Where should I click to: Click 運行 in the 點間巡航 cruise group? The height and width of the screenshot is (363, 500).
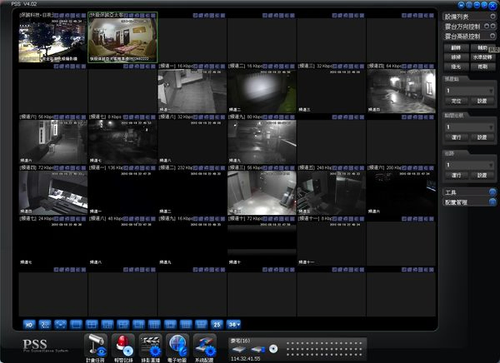tap(456, 137)
